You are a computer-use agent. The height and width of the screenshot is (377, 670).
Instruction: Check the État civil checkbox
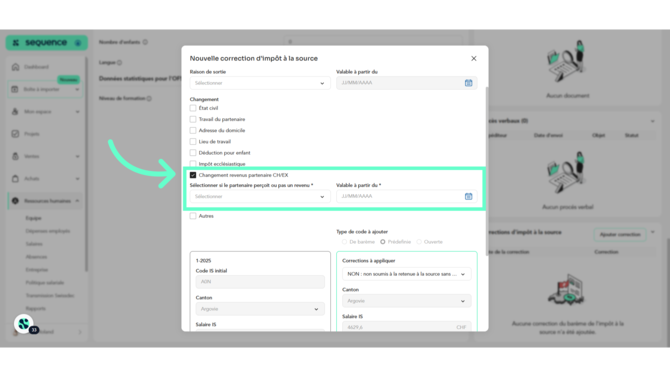tap(193, 108)
